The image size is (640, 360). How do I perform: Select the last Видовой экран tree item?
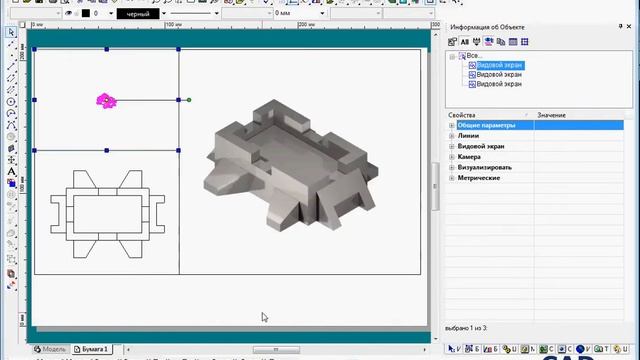[x=499, y=84]
